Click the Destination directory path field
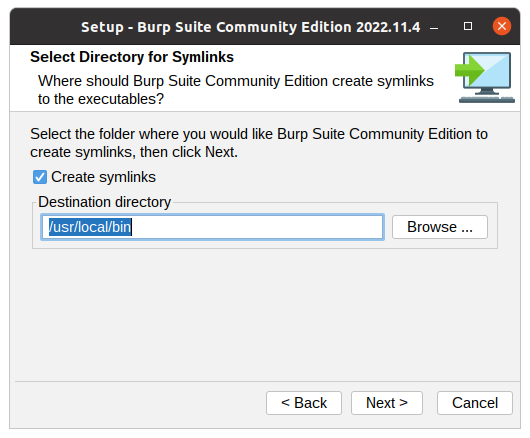 [x=212, y=227]
